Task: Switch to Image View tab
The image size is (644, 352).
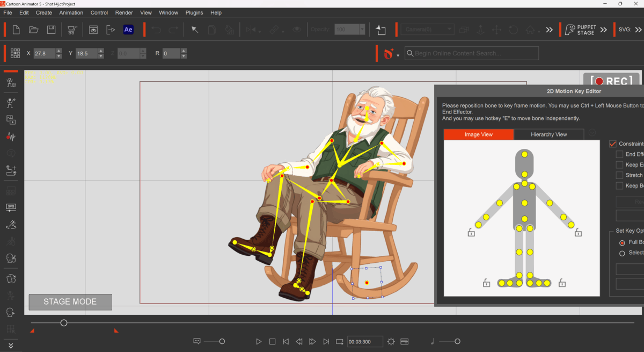Action: (479, 134)
